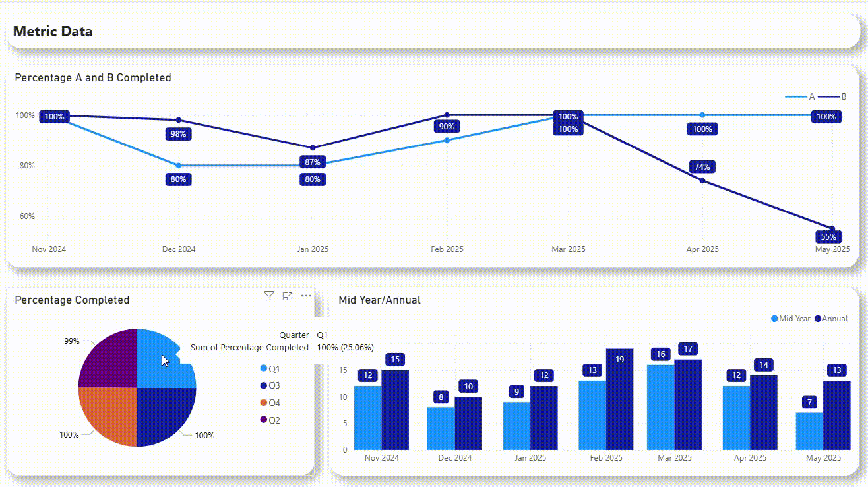This screenshot has height=487, width=868.
Task: Select Mid Year legend in bar chart
Action: pos(791,319)
